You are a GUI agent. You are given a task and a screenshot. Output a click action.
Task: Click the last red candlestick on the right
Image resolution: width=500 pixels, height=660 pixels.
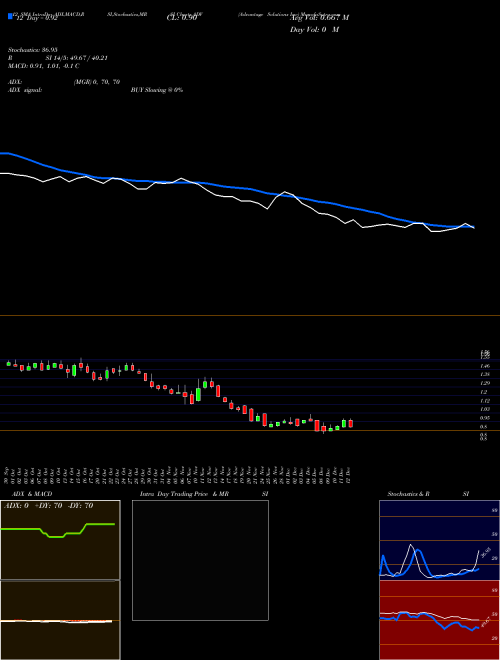351,423
